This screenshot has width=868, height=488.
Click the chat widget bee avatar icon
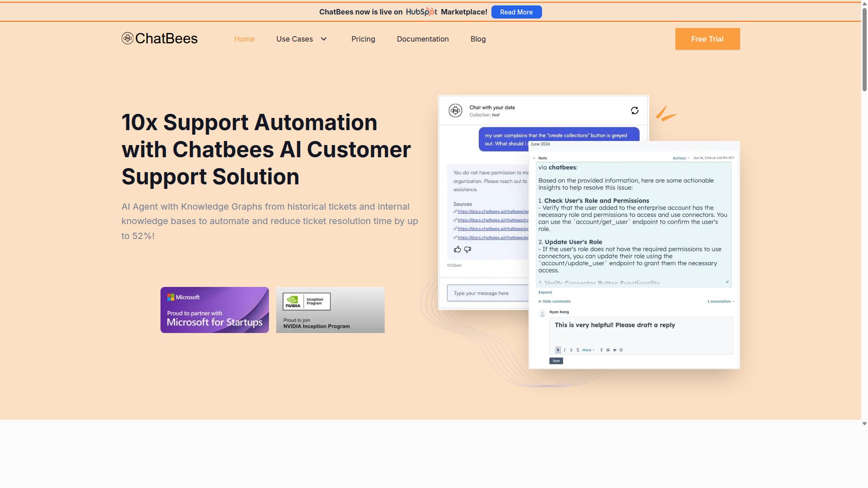tap(455, 111)
